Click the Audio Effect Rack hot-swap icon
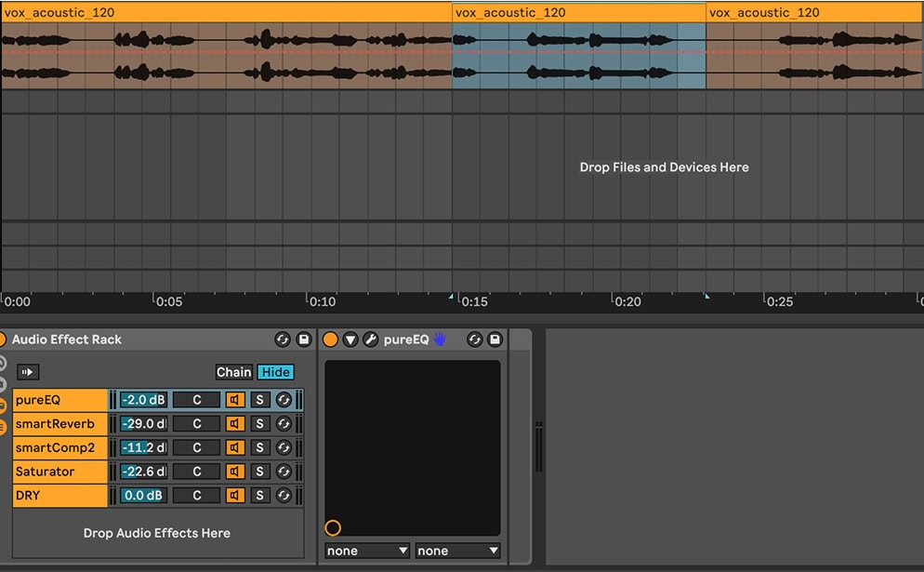The image size is (924, 572). (283, 339)
